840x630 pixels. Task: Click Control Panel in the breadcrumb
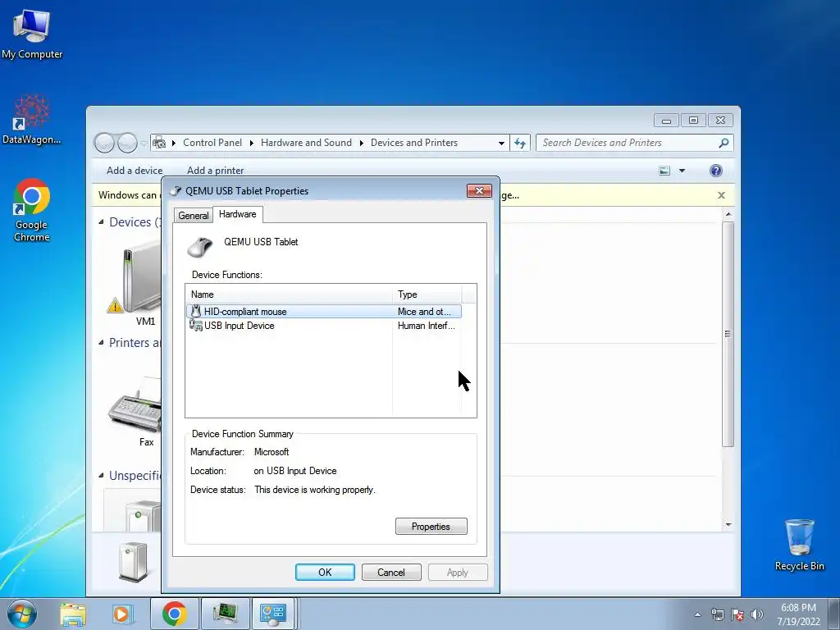click(212, 143)
